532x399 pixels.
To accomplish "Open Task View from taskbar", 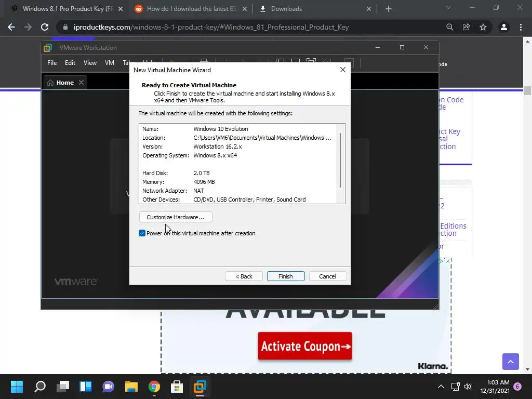I will pos(63,387).
